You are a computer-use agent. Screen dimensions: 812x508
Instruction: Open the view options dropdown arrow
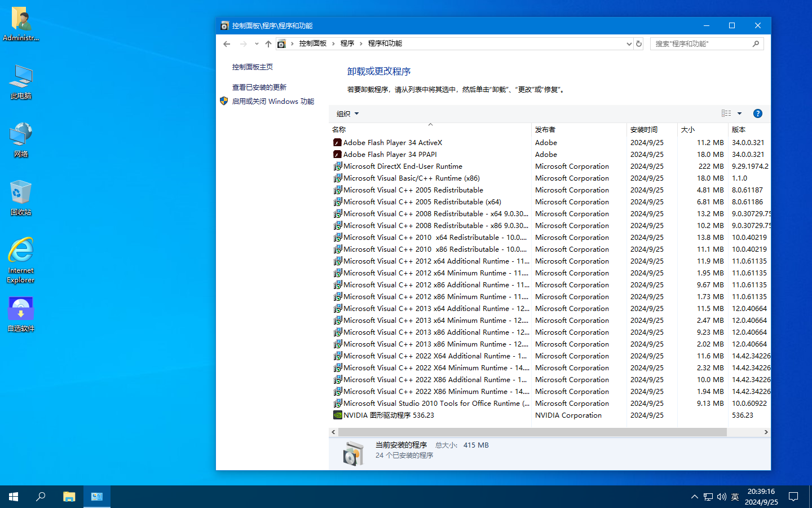740,113
